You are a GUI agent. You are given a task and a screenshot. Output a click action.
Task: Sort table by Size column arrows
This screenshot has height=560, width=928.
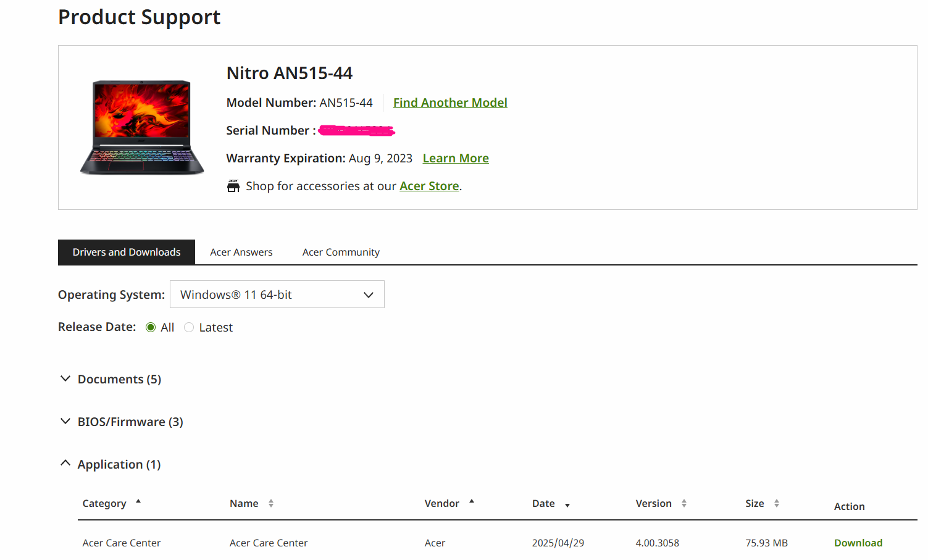pos(777,503)
